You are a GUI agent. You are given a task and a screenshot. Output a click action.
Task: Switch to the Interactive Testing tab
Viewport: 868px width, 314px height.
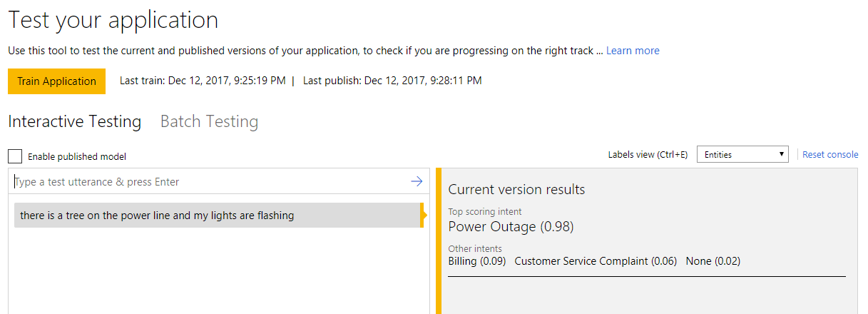pyautogui.click(x=74, y=122)
